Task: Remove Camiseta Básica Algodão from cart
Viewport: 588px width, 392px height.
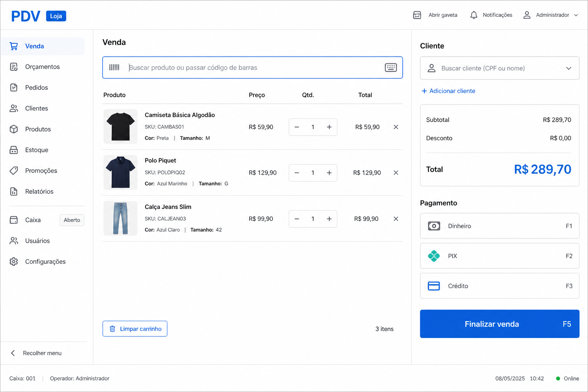Action: point(396,127)
